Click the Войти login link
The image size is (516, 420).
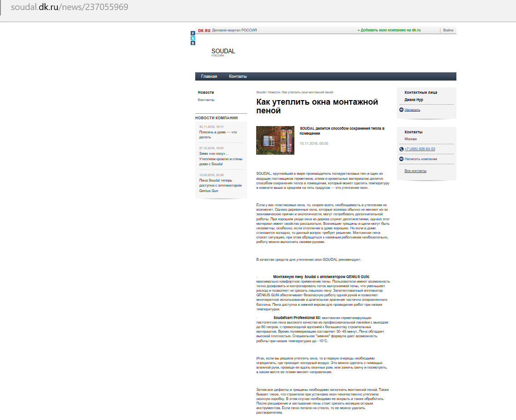448,30
